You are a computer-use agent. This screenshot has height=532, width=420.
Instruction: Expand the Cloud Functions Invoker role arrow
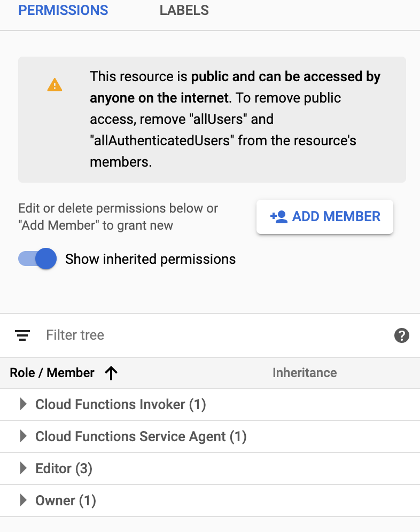pos(23,404)
